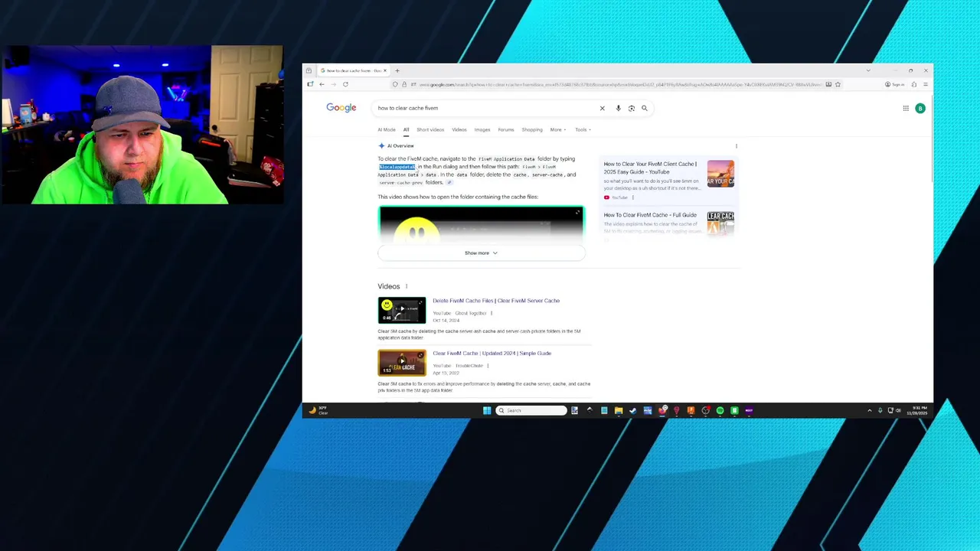Open the browser tab list dropdown arrow
This screenshot has width=980, height=551.
pos(867,70)
